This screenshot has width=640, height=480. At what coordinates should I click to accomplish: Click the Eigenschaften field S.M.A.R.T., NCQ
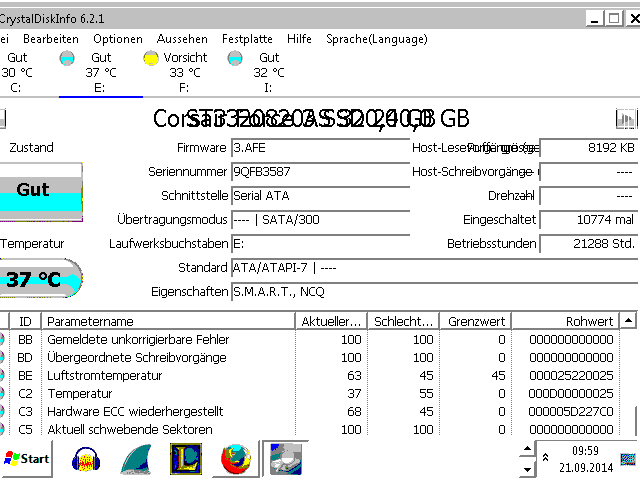tap(435, 292)
